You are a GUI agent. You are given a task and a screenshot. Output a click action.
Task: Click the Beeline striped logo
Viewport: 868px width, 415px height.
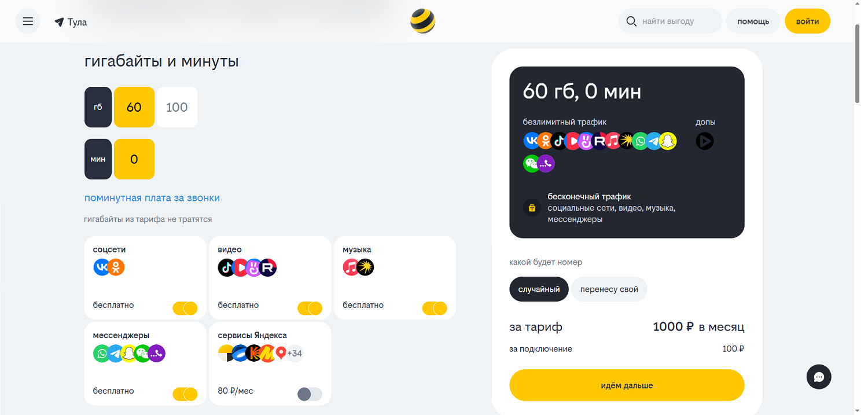click(422, 21)
